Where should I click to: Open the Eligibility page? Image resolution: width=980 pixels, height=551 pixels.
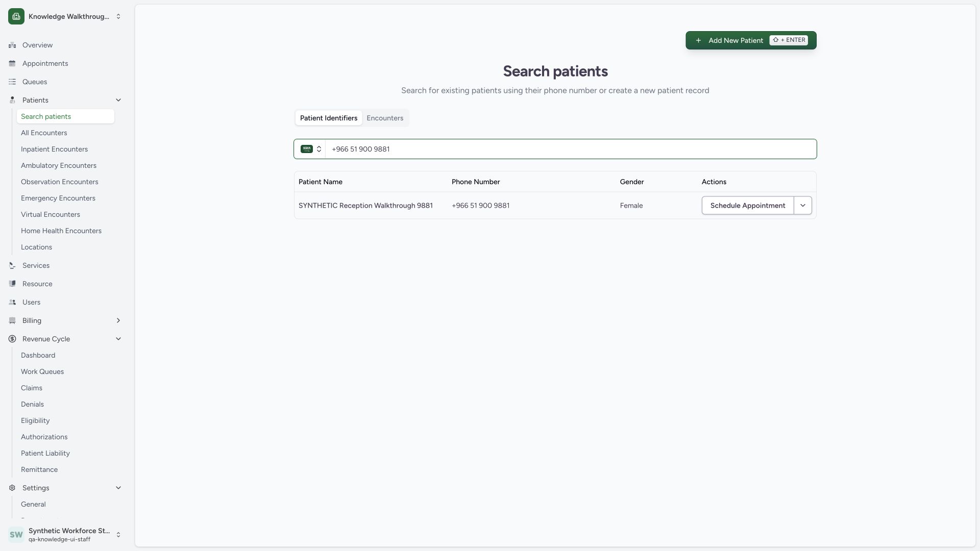pyautogui.click(x=65, y=420)
